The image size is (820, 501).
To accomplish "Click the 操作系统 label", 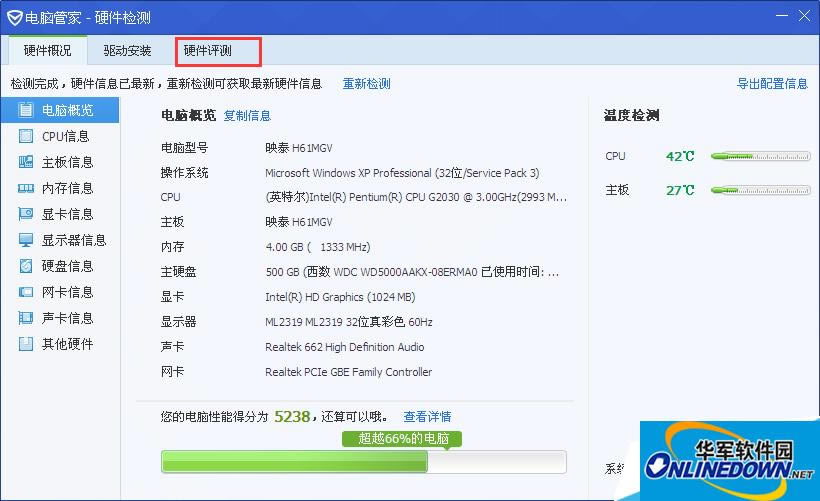I will 184,173.
